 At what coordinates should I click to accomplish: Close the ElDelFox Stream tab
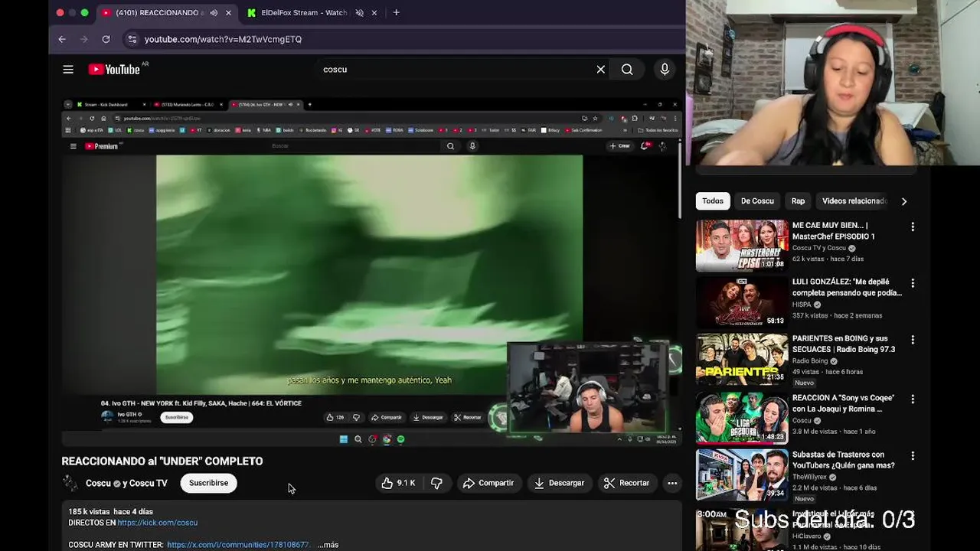coord(374,13)
